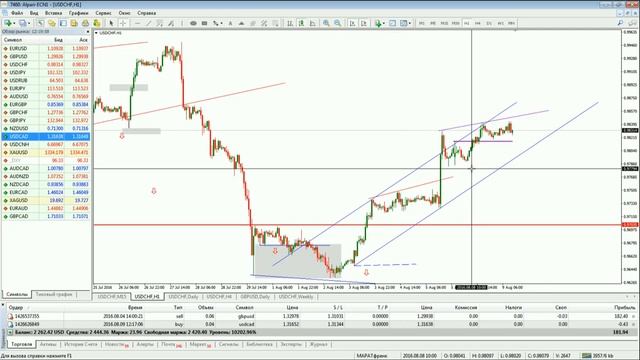
Task: Select XAUUSD row in Market Watch
Action: pos(46,152)
